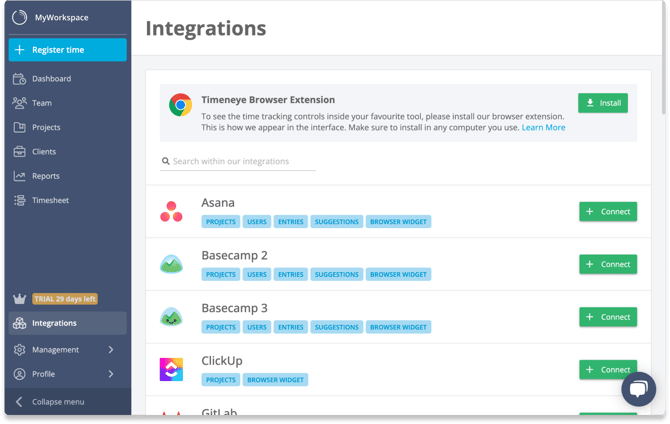This screenshot has height=424, width=670.
Task: Follow the Learn More link
Action: tap(543, 128)
